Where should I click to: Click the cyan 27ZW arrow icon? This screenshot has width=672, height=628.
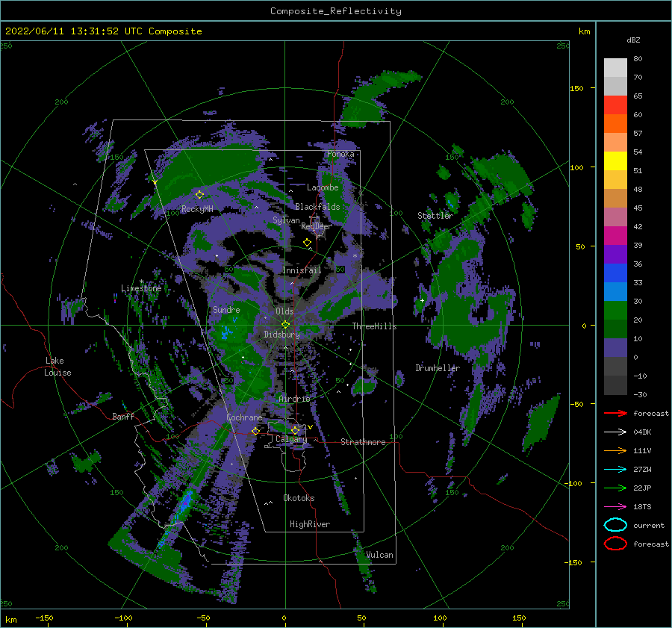(x=615, y=470)
